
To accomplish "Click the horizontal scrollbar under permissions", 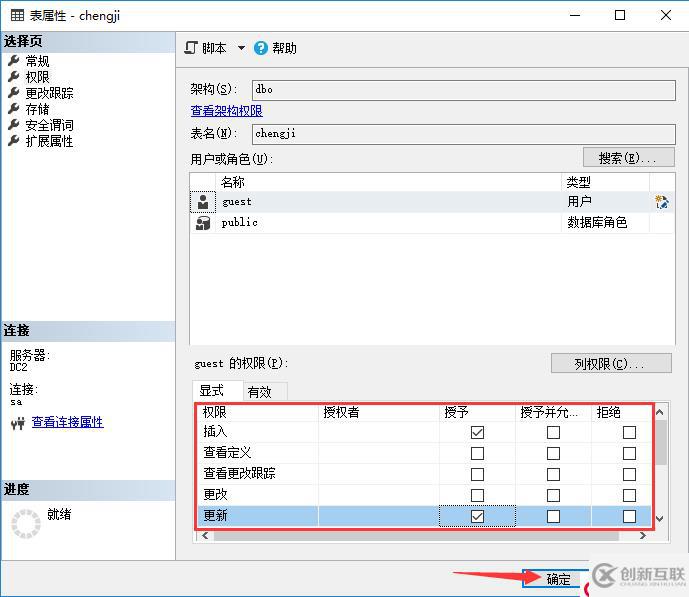I will click(x=416, y=536).
